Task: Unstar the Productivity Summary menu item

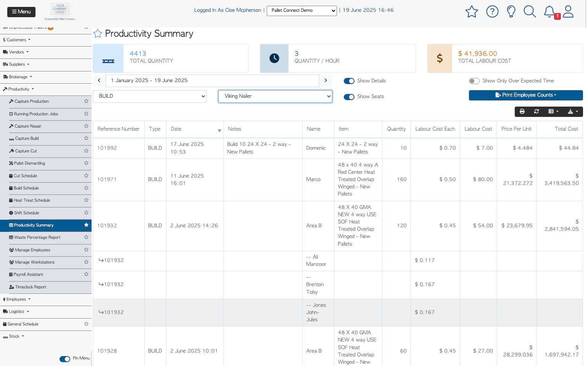Action: point(86,225)
